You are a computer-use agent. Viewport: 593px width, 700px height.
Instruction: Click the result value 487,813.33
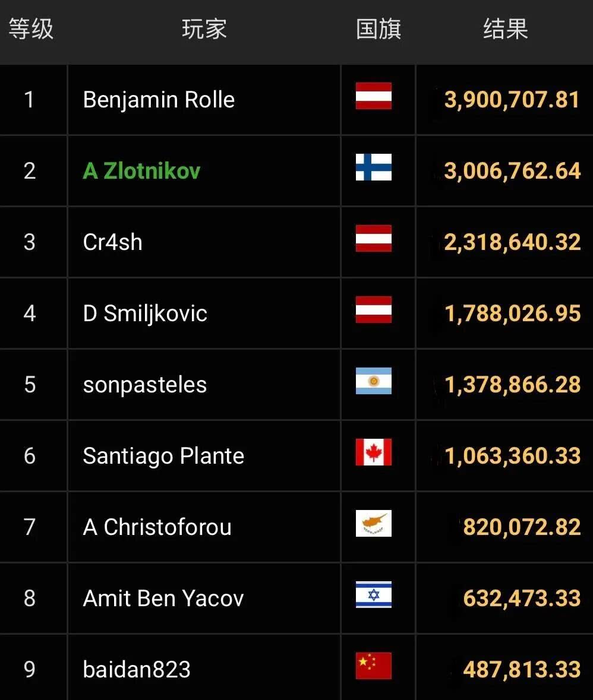[522, 670]
